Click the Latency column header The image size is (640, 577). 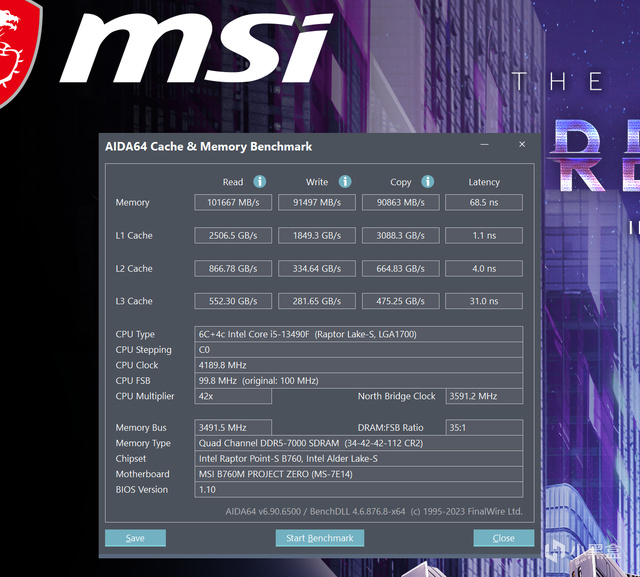pos(484,182)
